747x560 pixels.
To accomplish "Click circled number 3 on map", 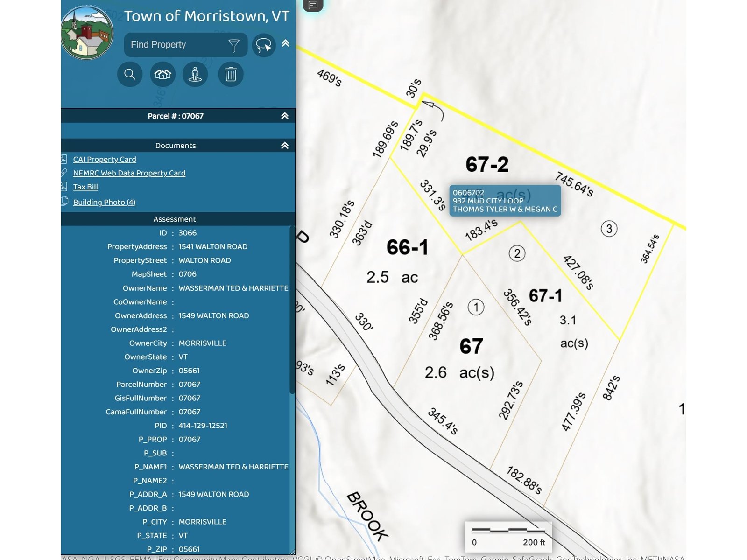I will coord(609,229).
